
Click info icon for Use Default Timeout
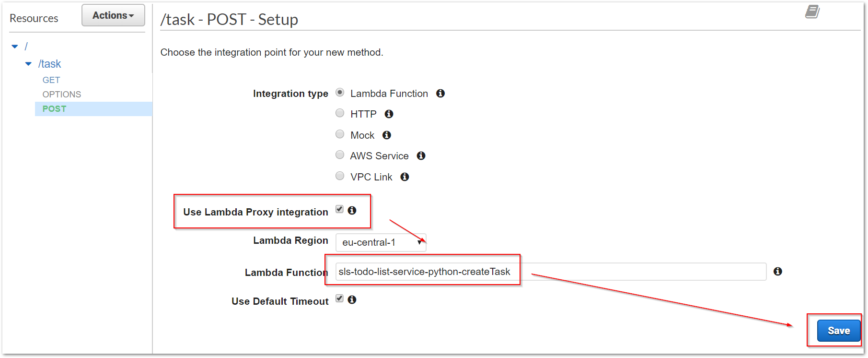tap(352, 299)
